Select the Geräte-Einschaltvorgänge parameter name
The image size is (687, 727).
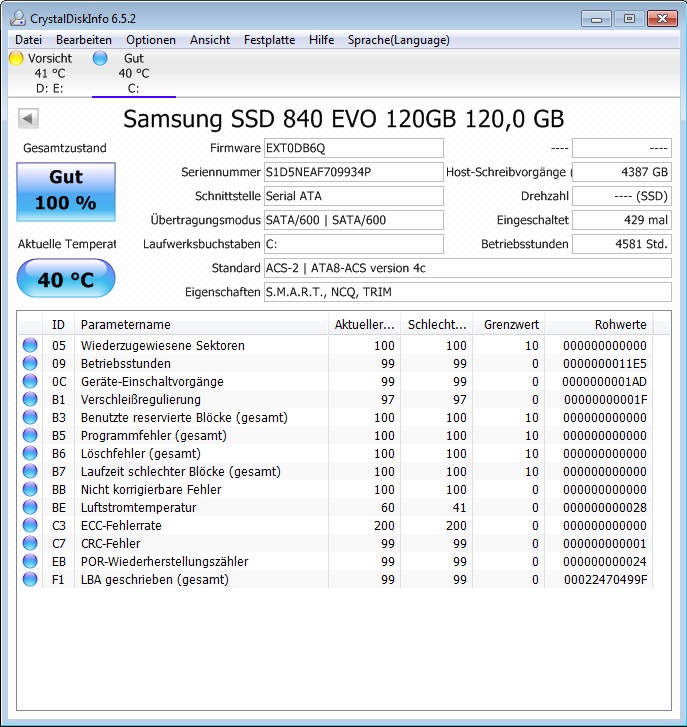click(152, 382)
